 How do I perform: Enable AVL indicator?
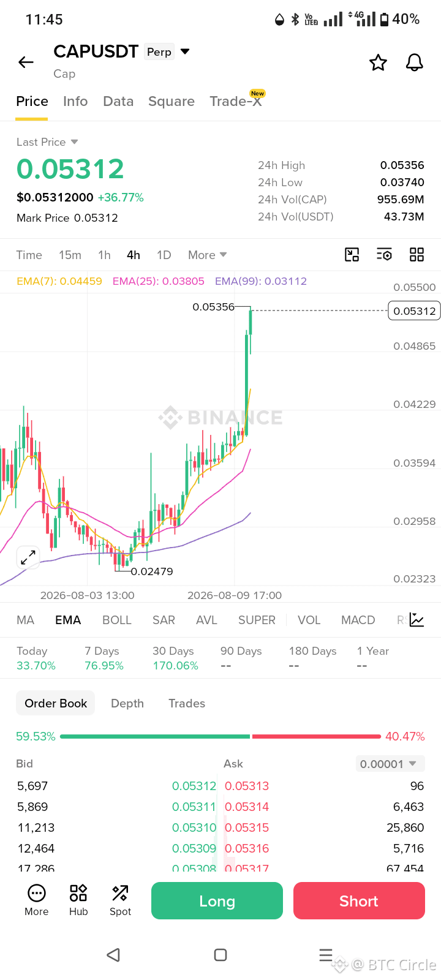tap(206, 620)
